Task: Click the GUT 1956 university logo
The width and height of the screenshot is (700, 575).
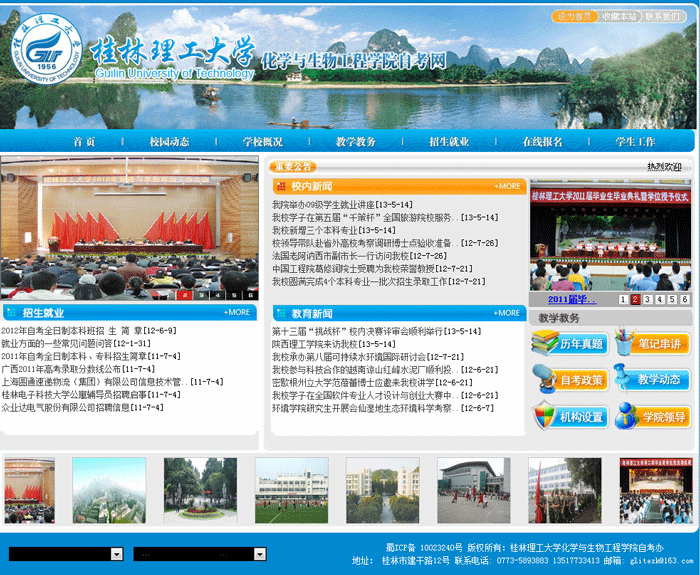Action: [x=46, y=49]
